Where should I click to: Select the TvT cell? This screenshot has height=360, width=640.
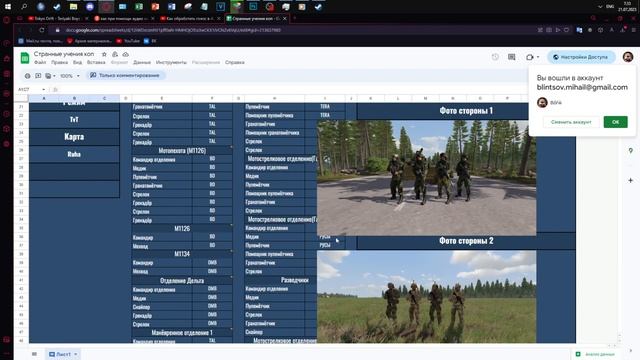[x=74, y=120]
